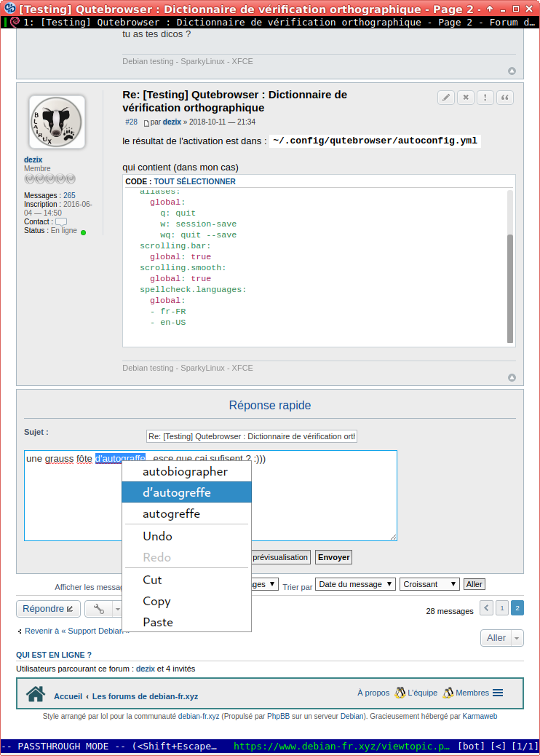The height and width of the screenshot is (756, 540).
Task: Choose "d'autogreffe" spelling suggestion
Action: coord(186,492)
